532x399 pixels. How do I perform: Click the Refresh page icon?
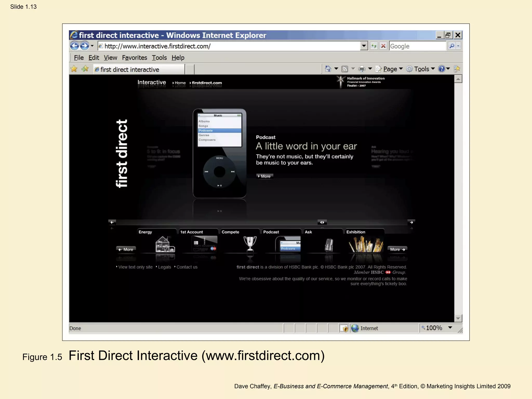pyautogui.click(x=374, y=46)
